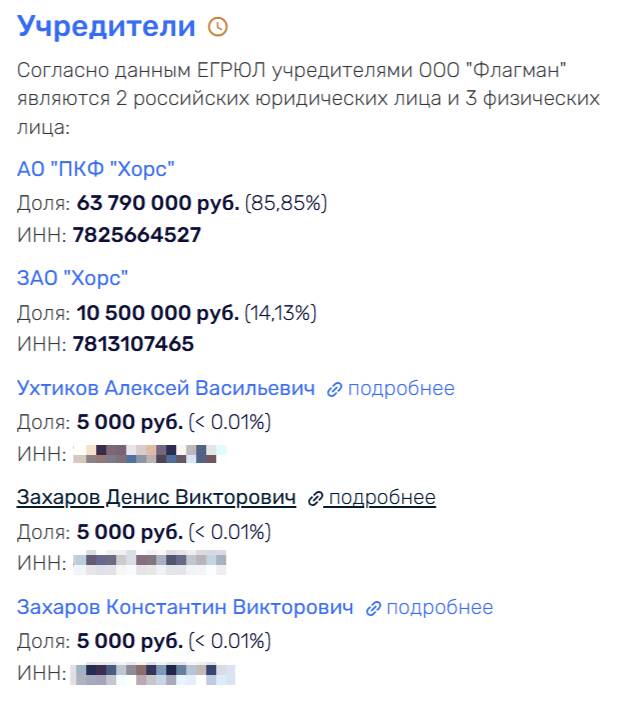The width and height of the screenshot is (623, 704).
Task: Click chain icon next to Ухтиков подробнее
Action: [334, 389]
